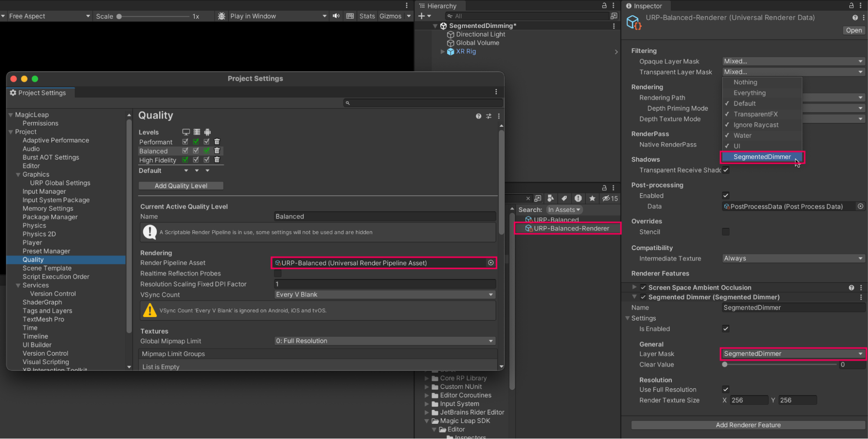Click the star favorites icon in Project panel
The width and height of the screenshot is (868, 439).
[x=592, y=198]
